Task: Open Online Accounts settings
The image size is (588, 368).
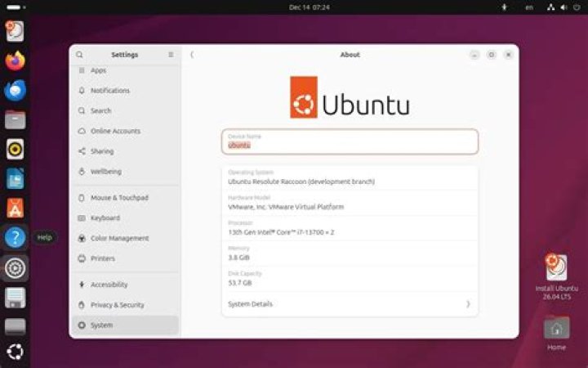Action: [125, 131]
